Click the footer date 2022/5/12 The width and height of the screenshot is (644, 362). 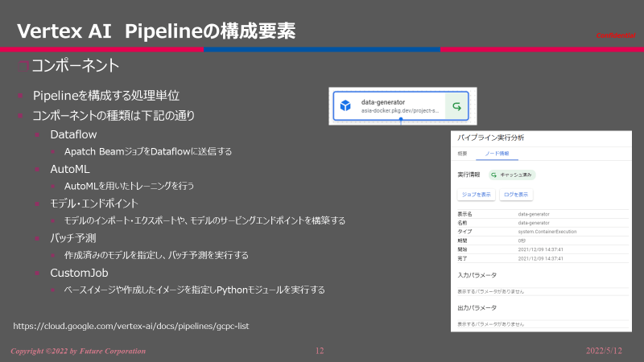(x=604, y=351)
